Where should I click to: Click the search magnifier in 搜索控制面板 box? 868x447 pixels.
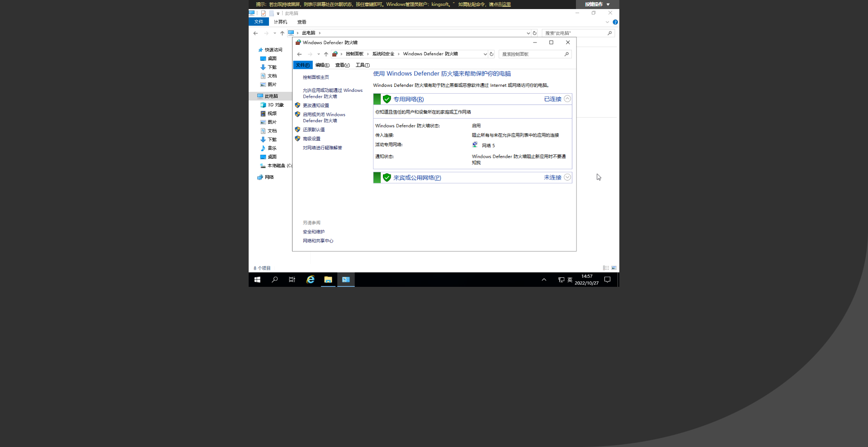[x=566, y=54]
